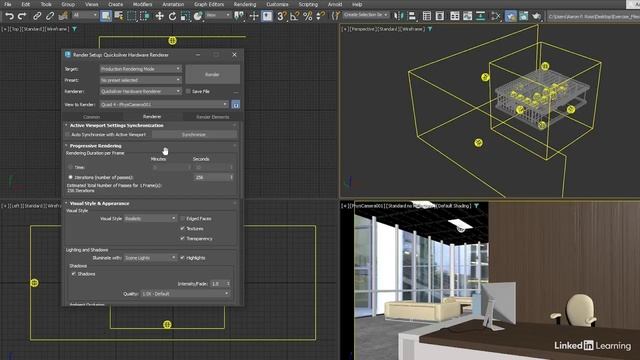Click the Render button in Render Setup

click(213, 75)
